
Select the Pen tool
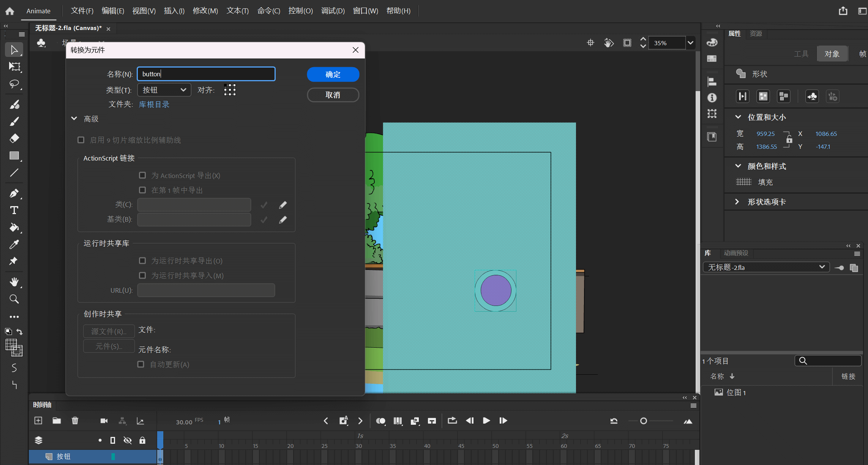coord(14,193)
